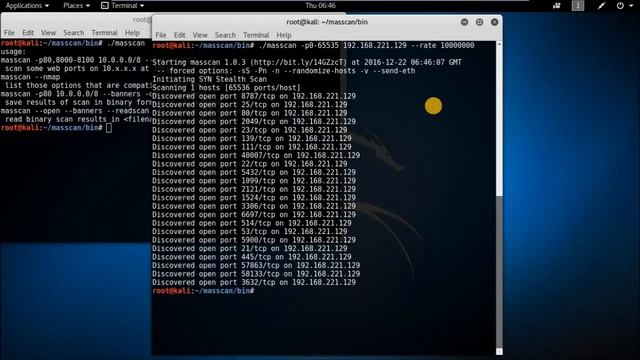
Task: Click 'Discovered open port 1524/tcp' line
Action: 254,198
